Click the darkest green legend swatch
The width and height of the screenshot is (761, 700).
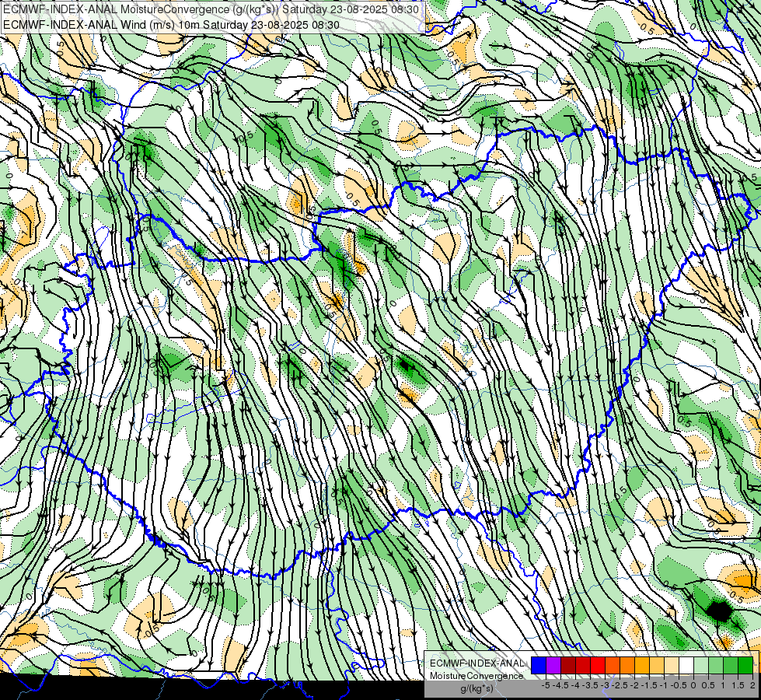(x=745, y=665)
